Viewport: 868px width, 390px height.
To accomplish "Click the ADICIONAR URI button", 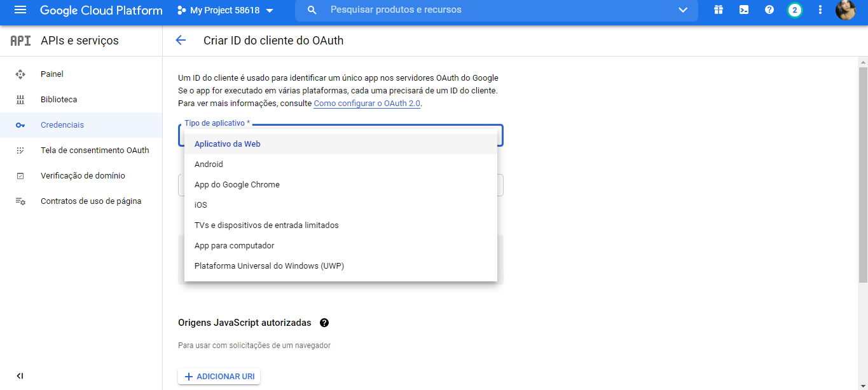I will click(x=219, y=377).
